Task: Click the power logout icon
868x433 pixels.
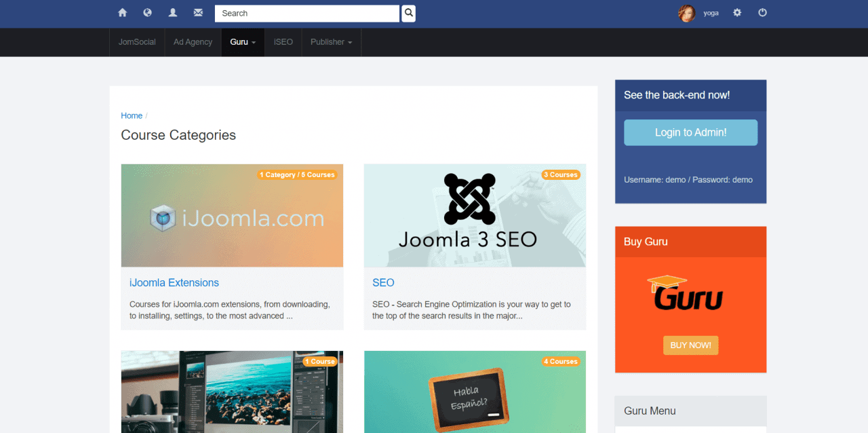Action: [x=762, y=13]
